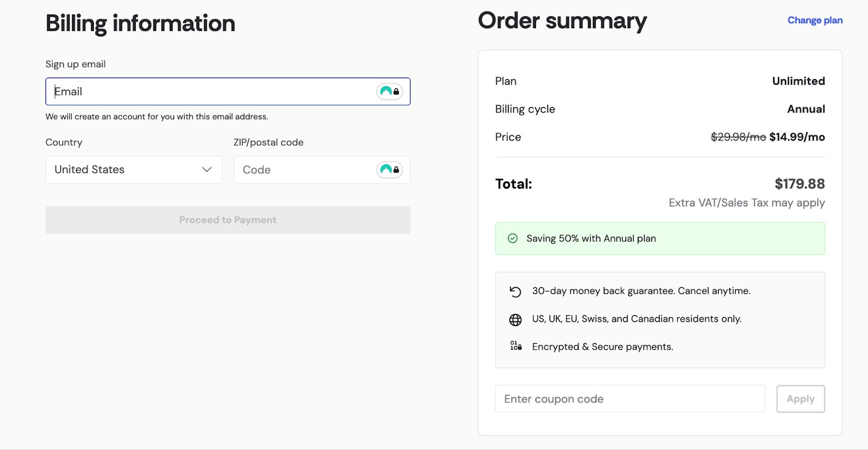This screenshot has height=450, width=868.
Task: Click the chevron beside United States
Action: 206,170
